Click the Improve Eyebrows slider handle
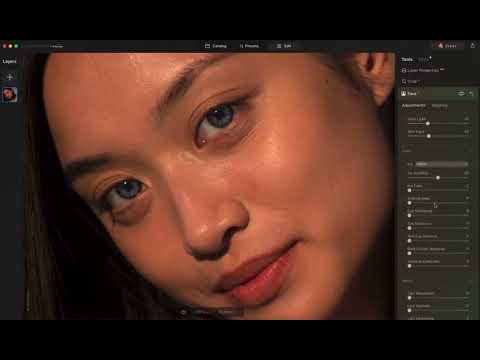The height and width of the screenshot is (360, 480). click(410, 266)
